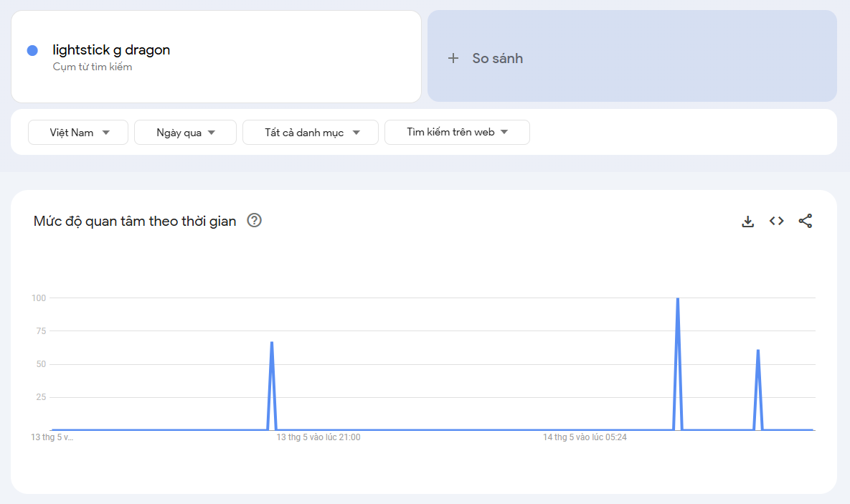
Task: Download the interest over time chart data
Action: point(747,222)
